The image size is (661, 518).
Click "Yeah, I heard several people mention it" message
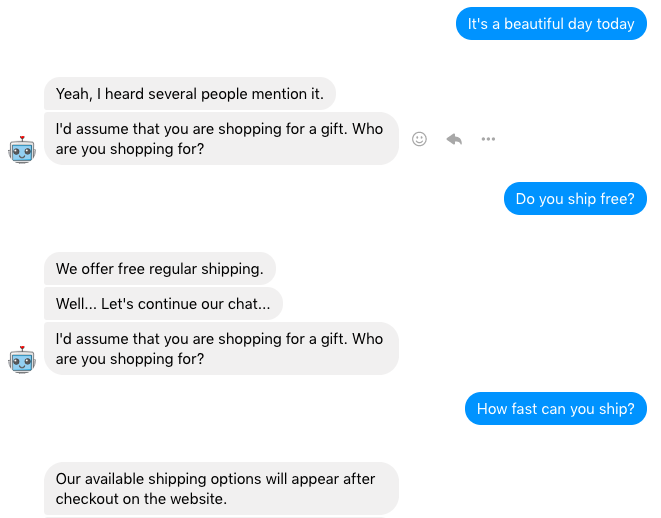point(190,94)
